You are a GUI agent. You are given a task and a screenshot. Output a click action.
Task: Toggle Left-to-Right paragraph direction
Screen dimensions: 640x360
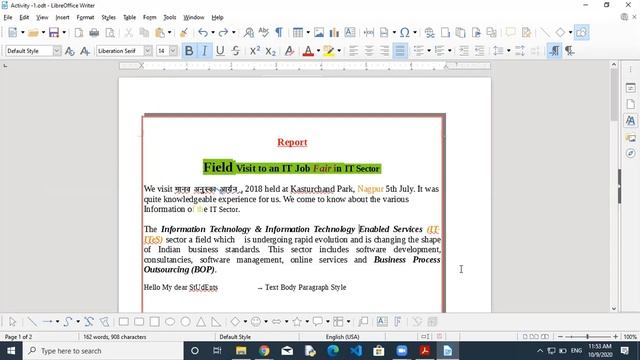[x=554, y=51]
